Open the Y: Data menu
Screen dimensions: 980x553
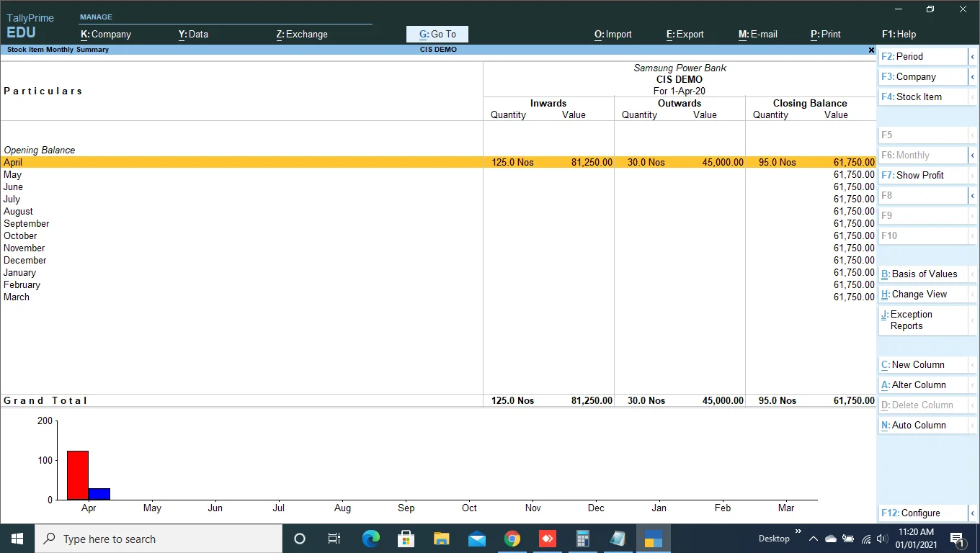pyautogui.click(x=193, y=34)
